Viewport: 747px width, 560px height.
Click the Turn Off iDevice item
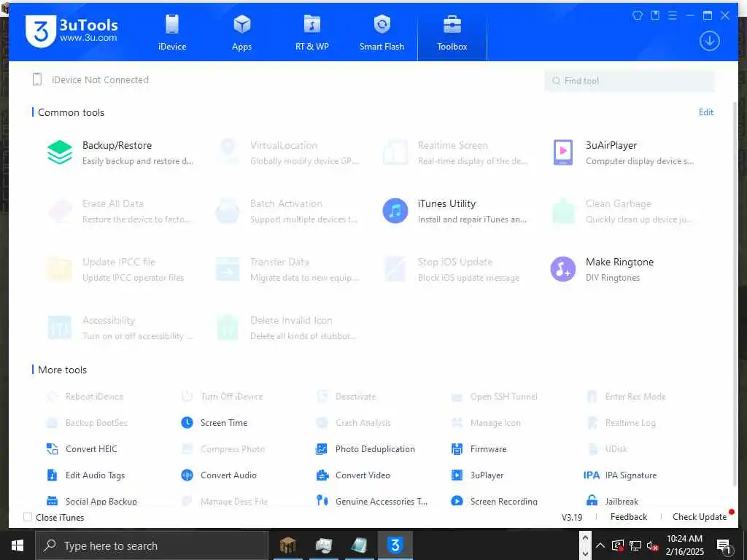(222, 396)
